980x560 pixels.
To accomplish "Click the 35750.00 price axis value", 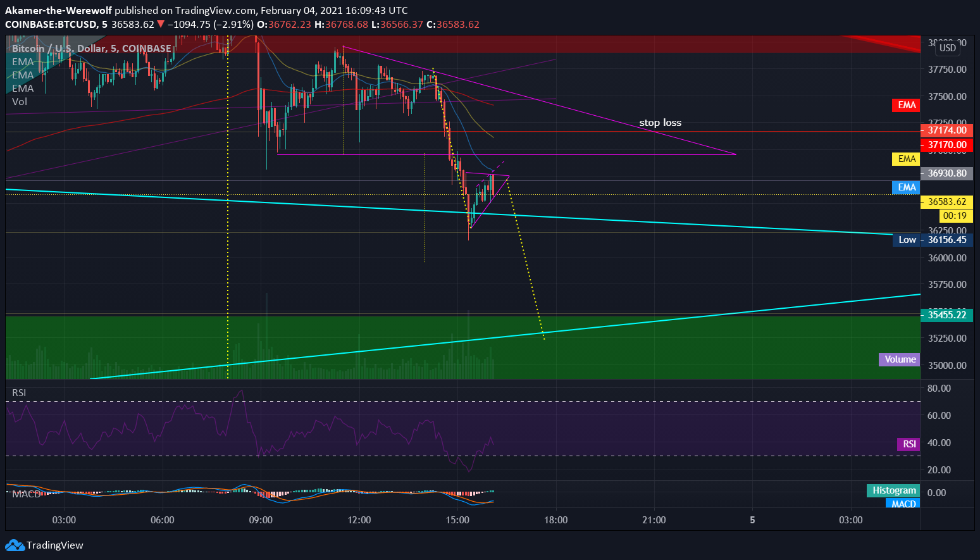I will pos(947,285).
